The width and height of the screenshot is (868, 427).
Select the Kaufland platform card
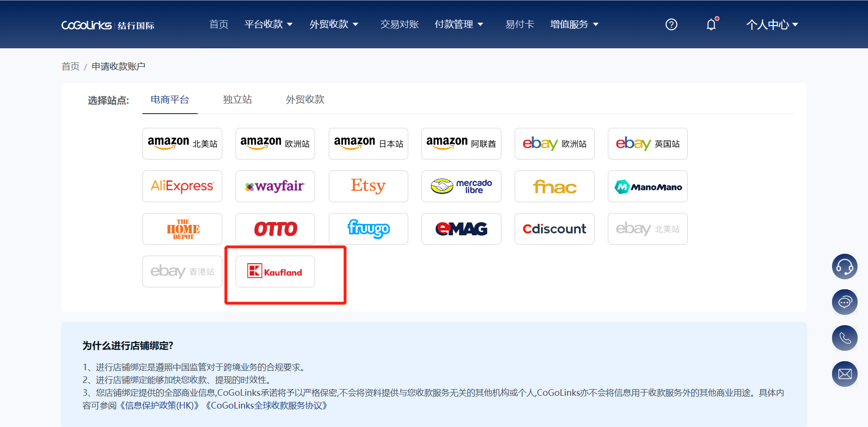coord(275,271)
